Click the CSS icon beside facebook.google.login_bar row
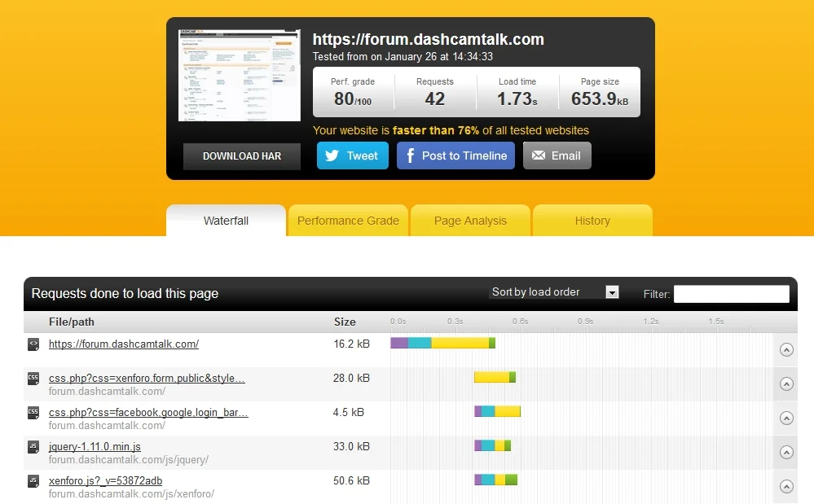Screen dimensions: 814x504 (33, 413)
